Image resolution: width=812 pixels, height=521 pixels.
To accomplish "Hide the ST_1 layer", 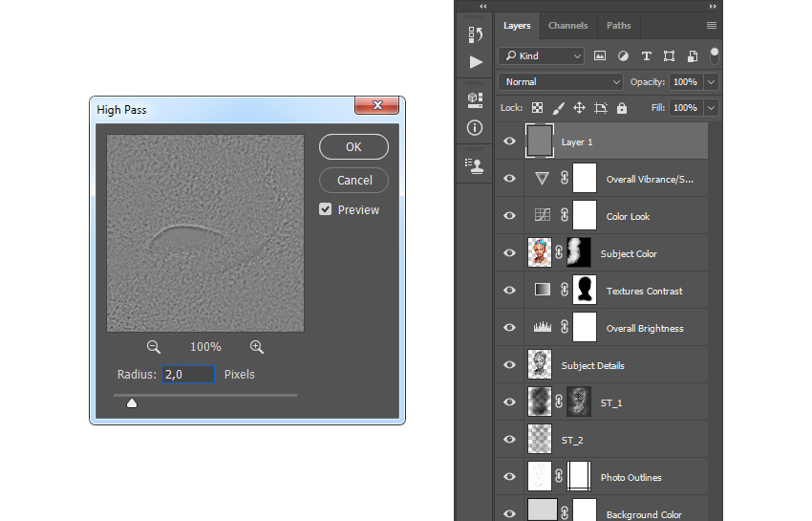I will tap(509, 402).
